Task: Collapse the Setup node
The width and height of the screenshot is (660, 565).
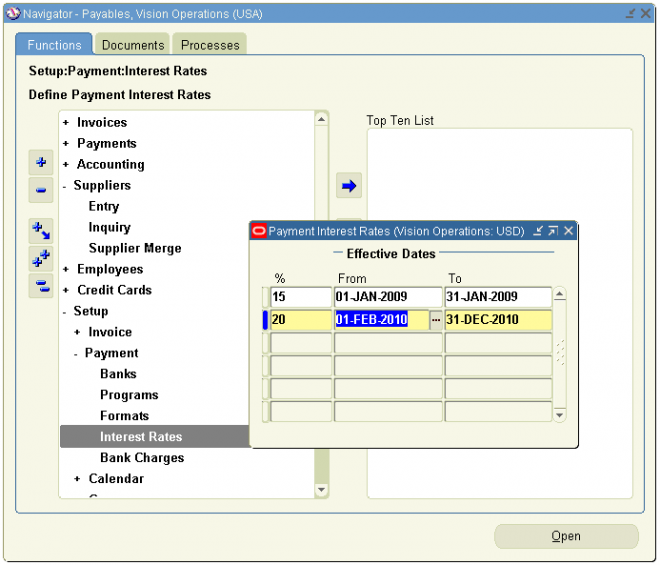Action: [x=64, y=312]
